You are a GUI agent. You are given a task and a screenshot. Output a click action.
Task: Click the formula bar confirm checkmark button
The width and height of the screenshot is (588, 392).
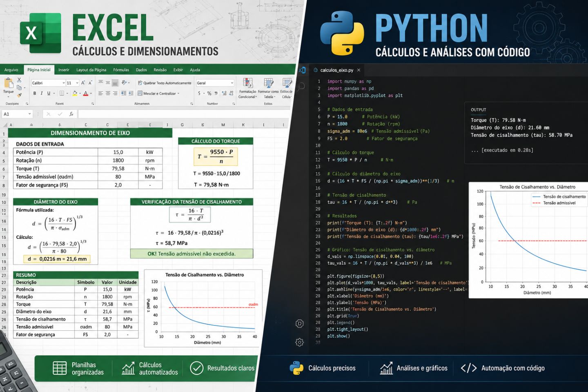[60, 114]
